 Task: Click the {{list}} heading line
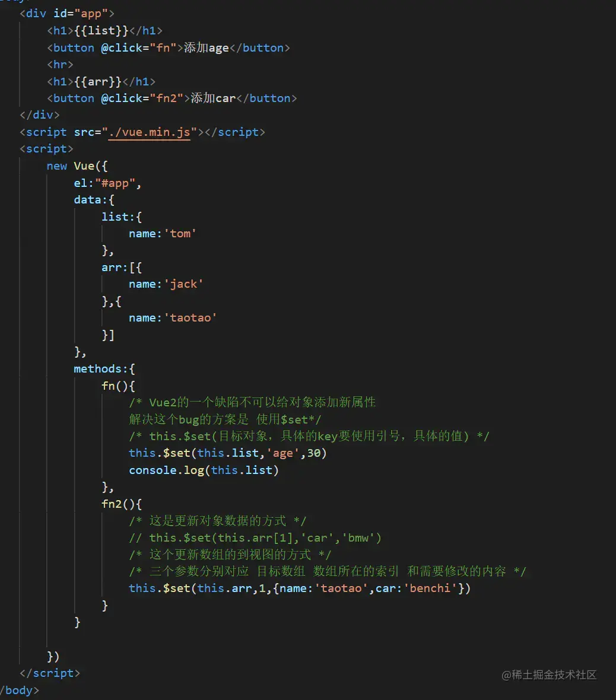coord(104,31)
